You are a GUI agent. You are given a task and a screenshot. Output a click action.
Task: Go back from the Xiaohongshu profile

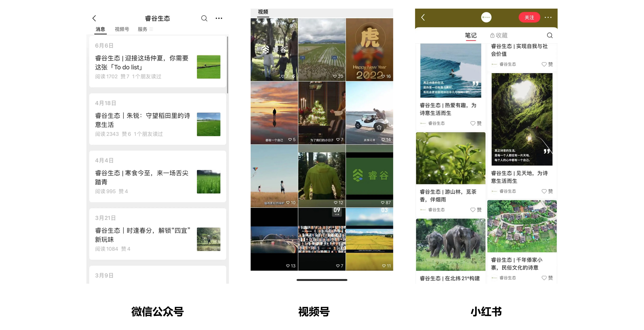pos(423,17)
